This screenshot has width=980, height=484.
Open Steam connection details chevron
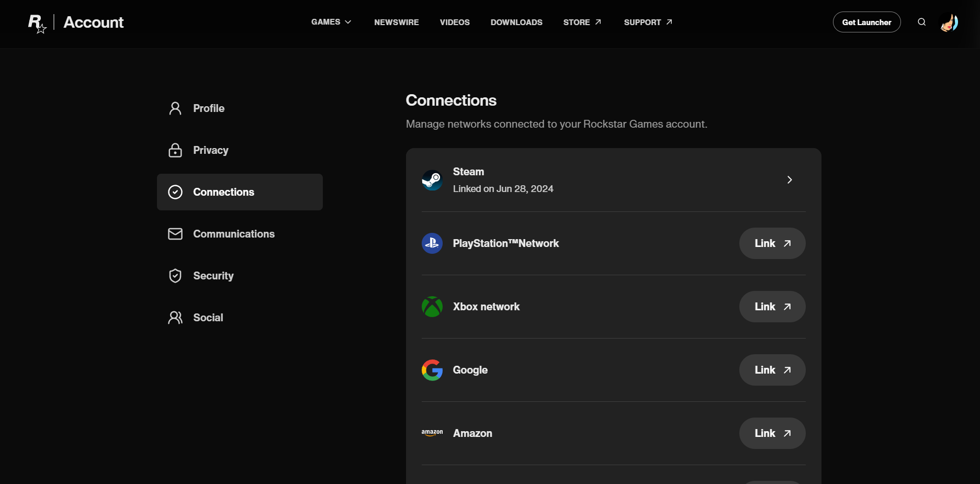[x=790, y=180]
